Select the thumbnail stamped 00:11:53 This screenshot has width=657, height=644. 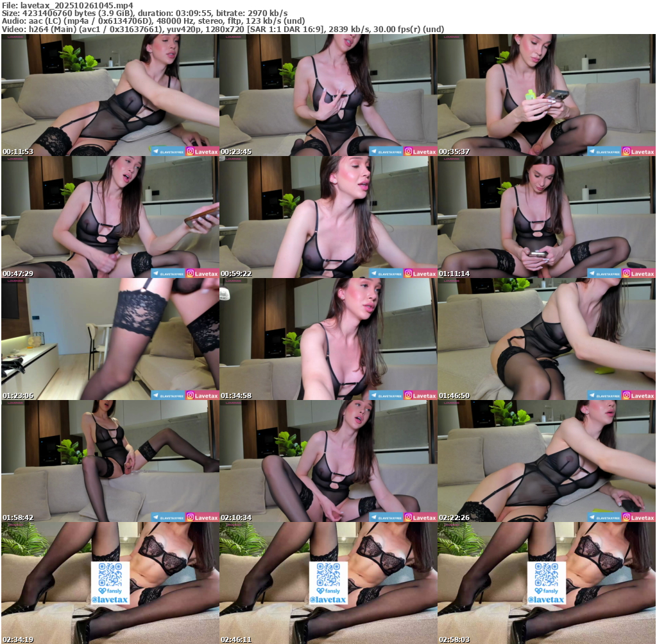(x=110, y=95)
